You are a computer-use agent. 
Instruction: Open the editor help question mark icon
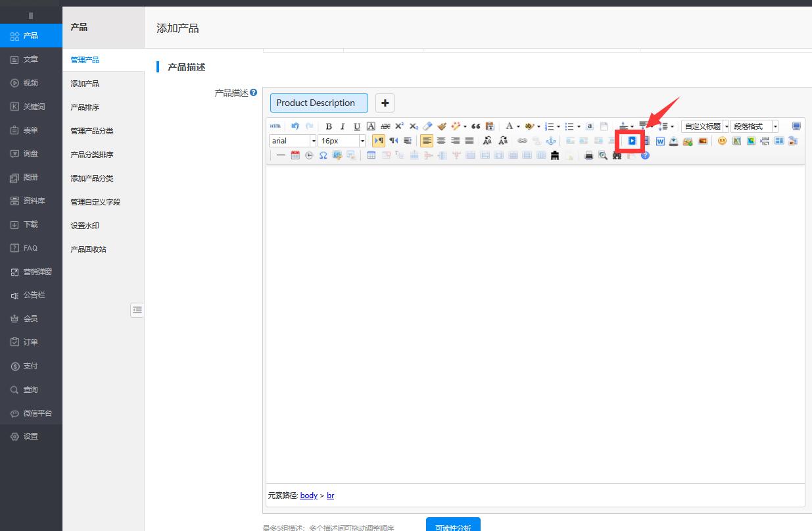(x=645, y=156)
